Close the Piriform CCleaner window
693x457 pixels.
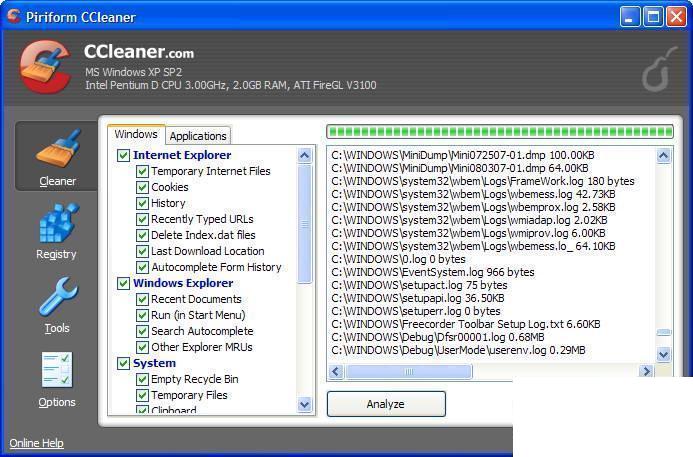[x=677, y=17]
